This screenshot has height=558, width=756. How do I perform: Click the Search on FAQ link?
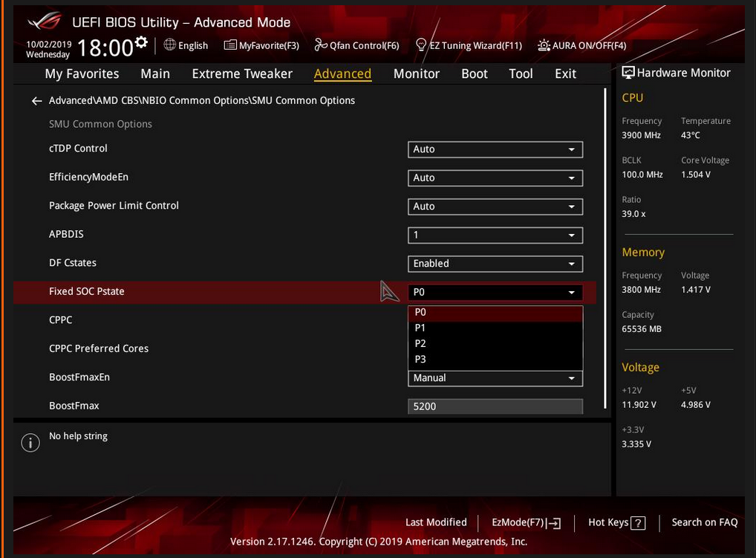click(x=705, y=522)
